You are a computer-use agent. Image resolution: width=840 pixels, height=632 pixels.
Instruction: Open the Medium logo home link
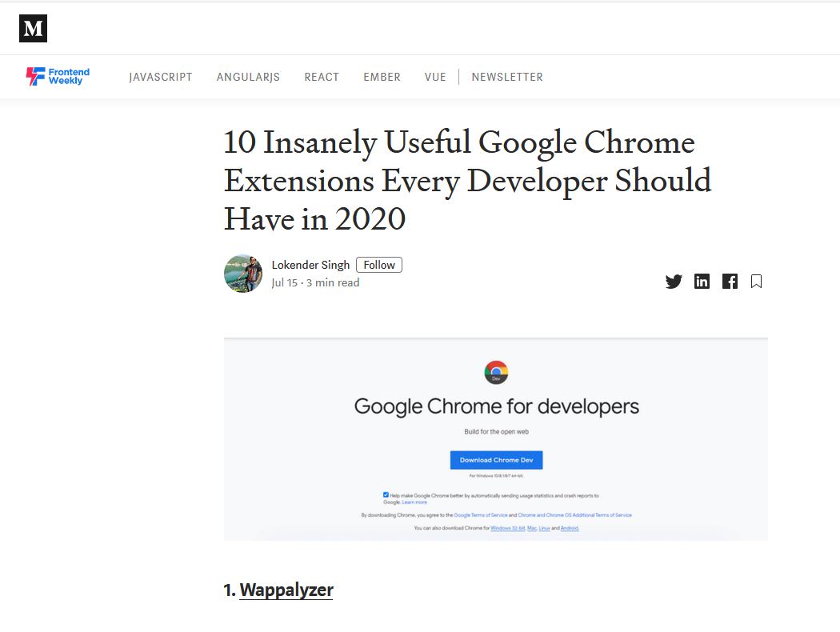(34, 28)
